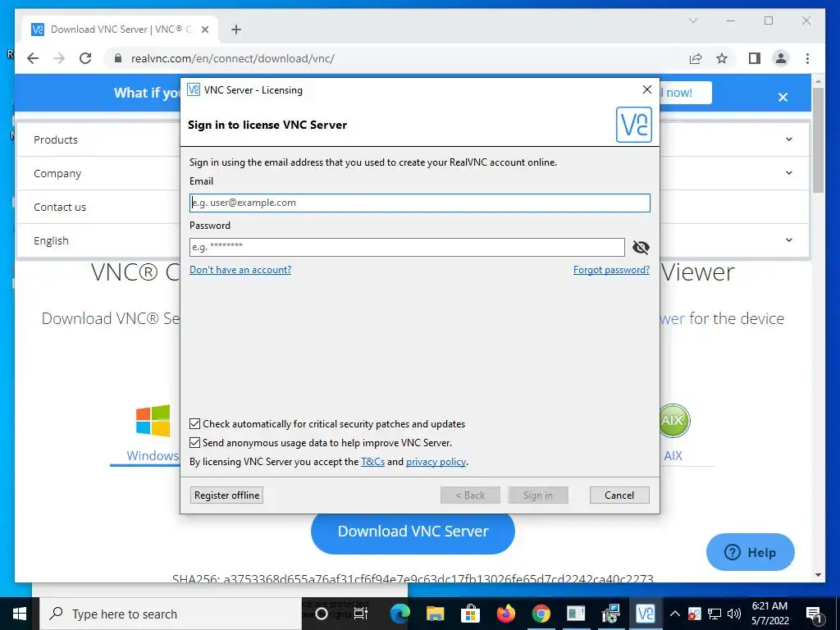The width and height of the screenshot is (840, 630).
Task: Expand the English language menu
Action: (51, 240)
